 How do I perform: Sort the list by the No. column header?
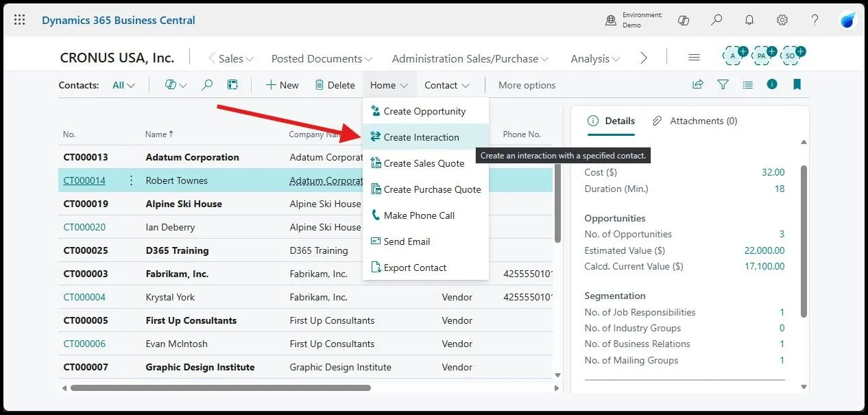(69, 134)
